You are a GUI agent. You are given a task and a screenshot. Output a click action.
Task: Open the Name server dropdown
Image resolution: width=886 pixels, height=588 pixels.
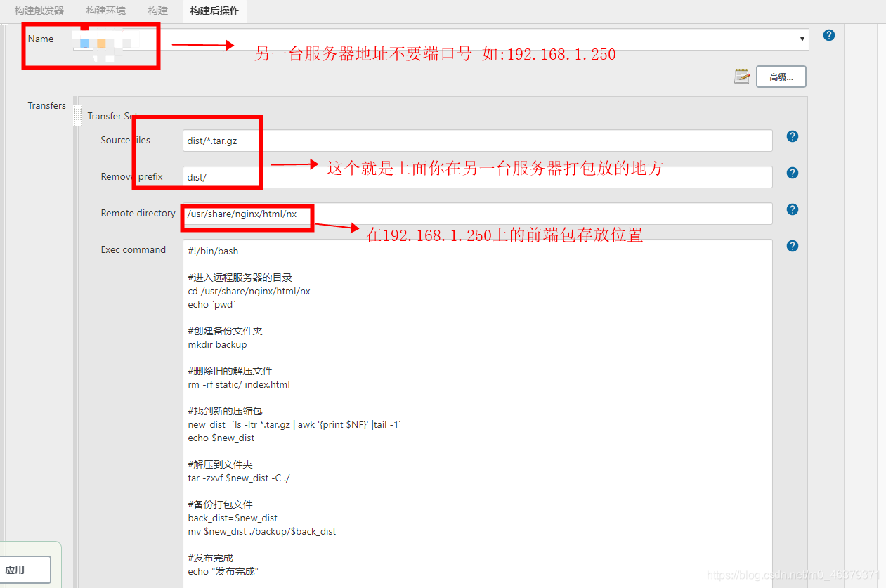pos(441,39)
